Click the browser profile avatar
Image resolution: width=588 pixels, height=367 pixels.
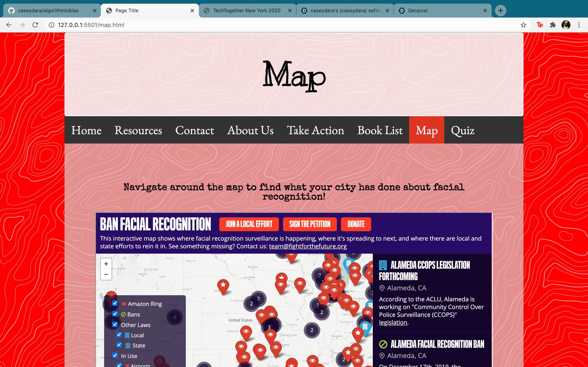(x=566, y=25)
